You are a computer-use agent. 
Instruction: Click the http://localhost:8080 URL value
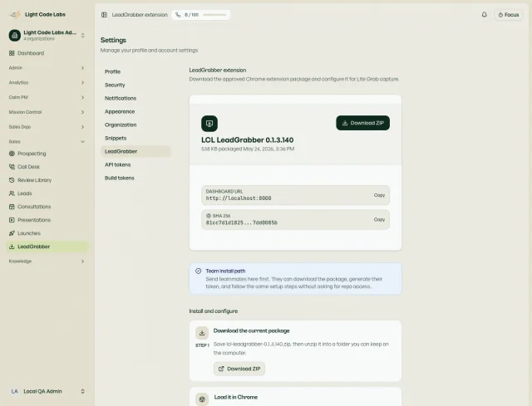click(239, 198)
